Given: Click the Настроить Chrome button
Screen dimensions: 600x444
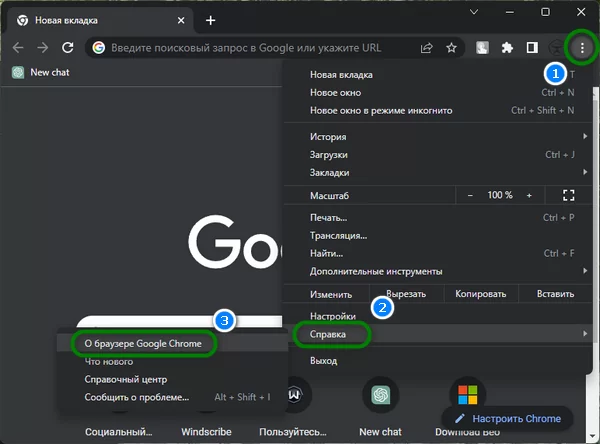Looking at the screenshot, I should tap(508, 418).
